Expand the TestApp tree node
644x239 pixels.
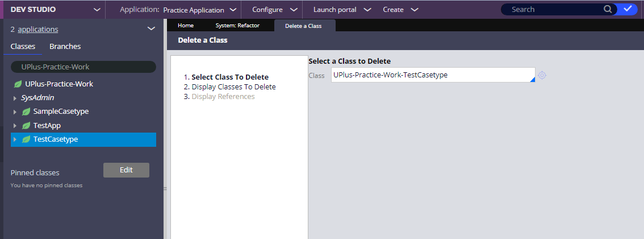[15, 126]
